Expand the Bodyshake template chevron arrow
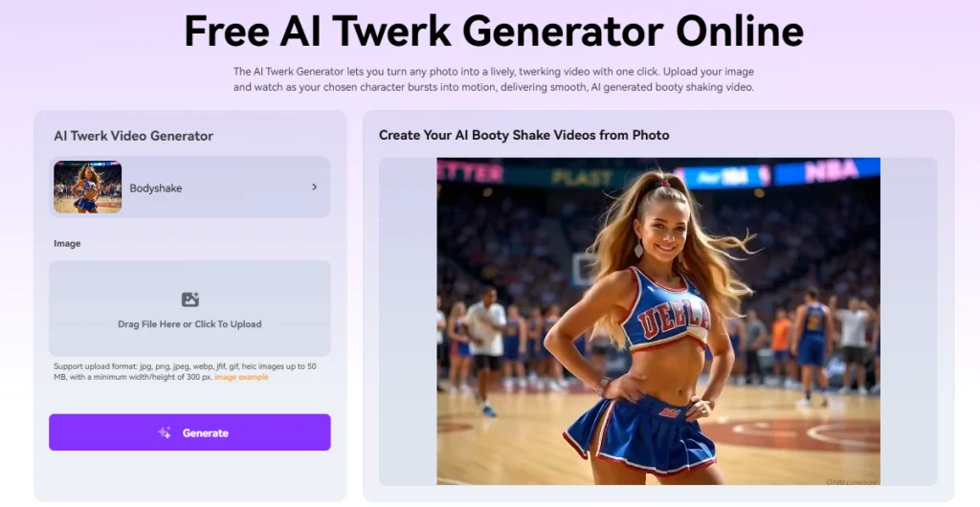 pyautogui.click(x=314, y=187)
